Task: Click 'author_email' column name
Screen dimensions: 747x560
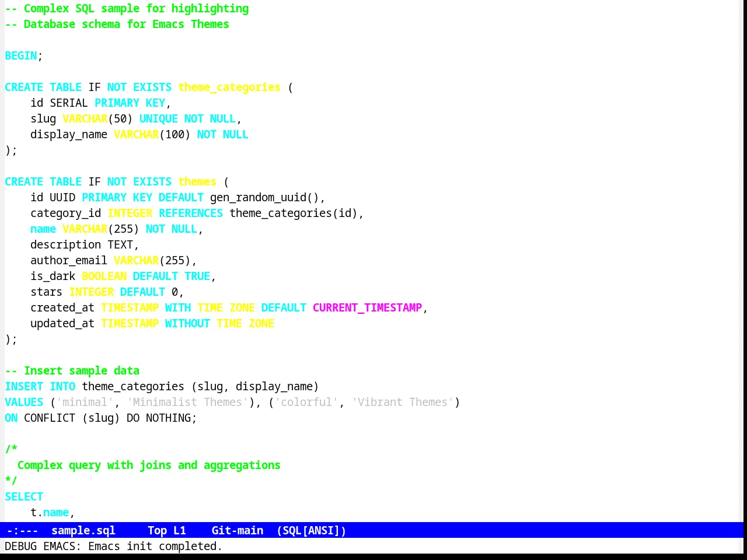Action: tap(69, 260)
